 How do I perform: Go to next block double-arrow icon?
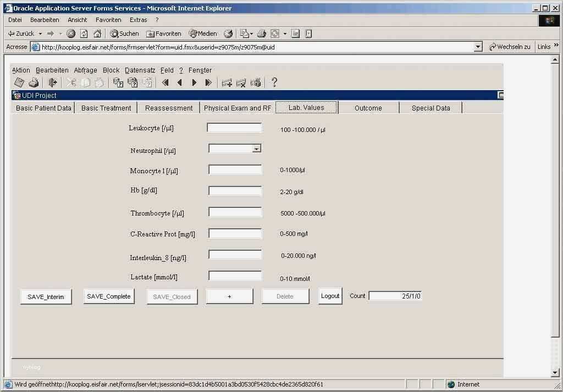pyautogui.click(x=208, y=82)
